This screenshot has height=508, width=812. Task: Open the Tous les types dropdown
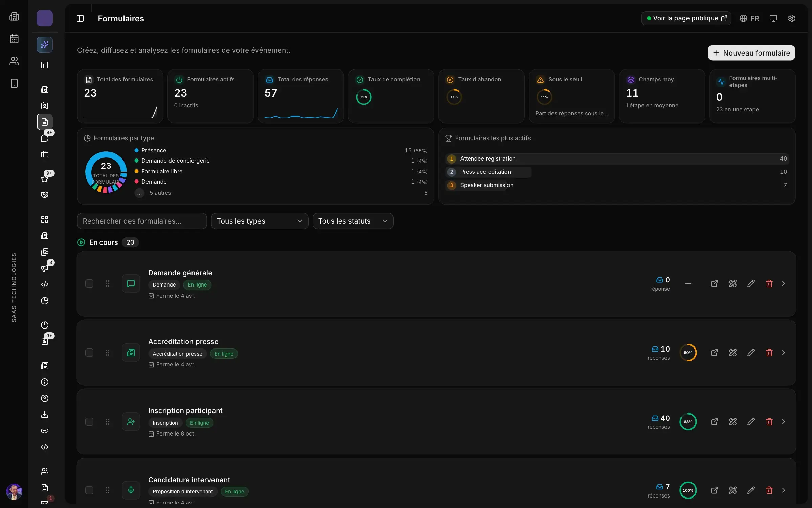[x=260, y=221]
